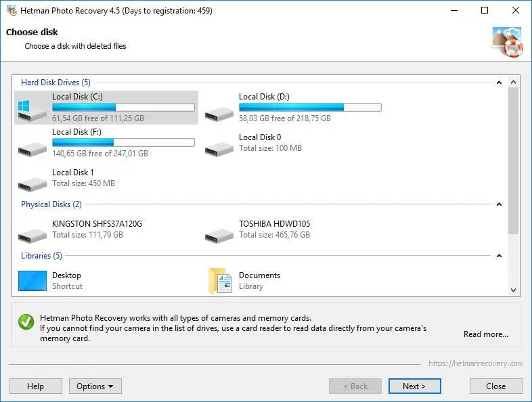The image size is (532, 402).
Task: Click '58,03 GB free of 218,75 GB' text
Action: (285, 118)
